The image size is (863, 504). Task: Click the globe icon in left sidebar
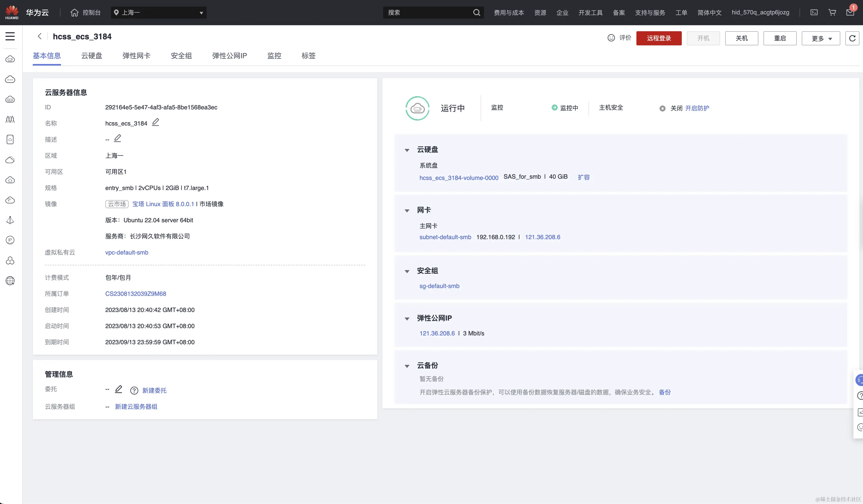(x=10, y=281)
